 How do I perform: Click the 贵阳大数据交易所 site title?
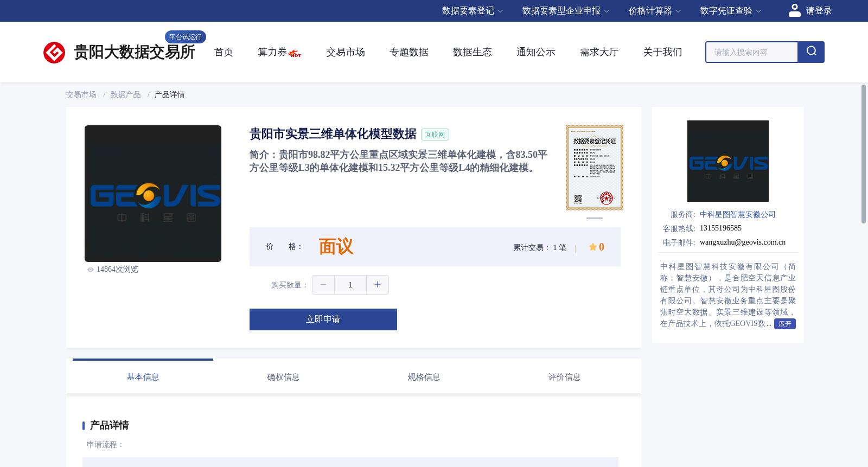click(134, 52)
